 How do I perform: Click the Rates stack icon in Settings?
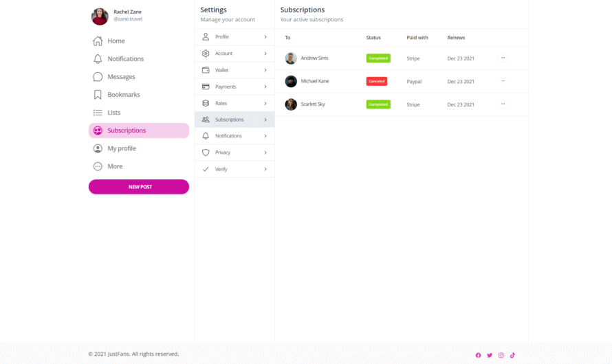pyautogui.click(x=206, y=103)
